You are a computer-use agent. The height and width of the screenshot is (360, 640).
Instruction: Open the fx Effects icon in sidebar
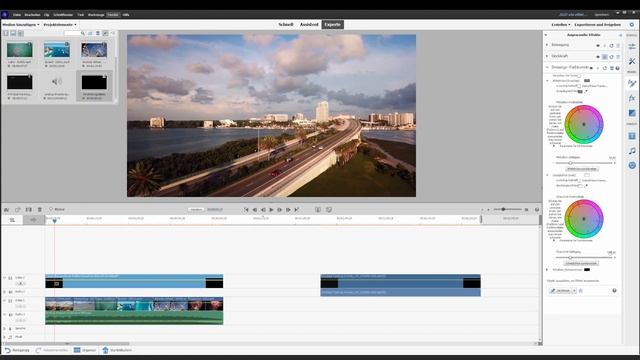pos(632,98)
